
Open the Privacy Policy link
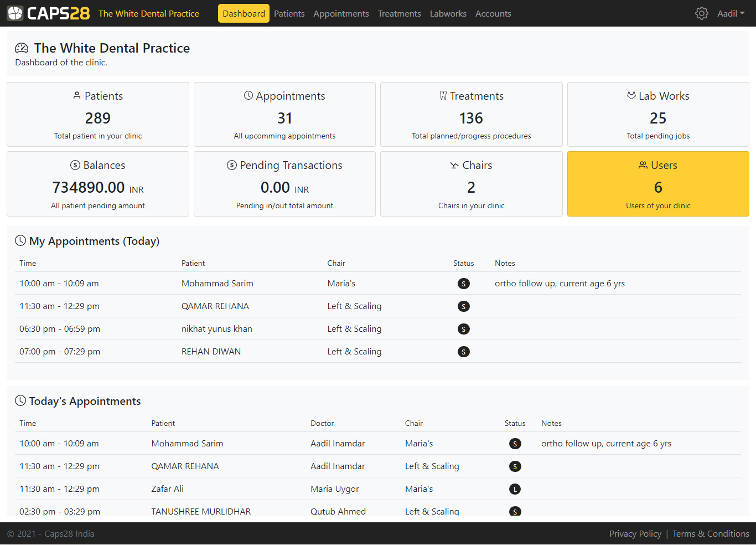point(635,533)
